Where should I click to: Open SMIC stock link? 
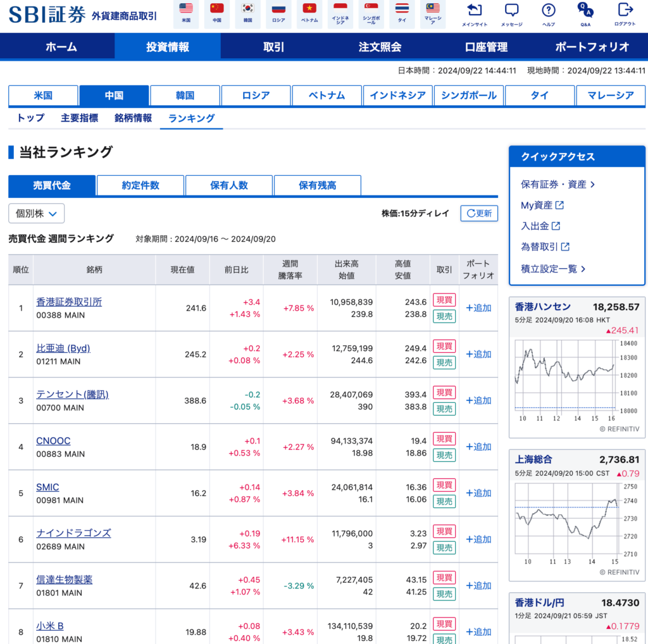[47, 487]
